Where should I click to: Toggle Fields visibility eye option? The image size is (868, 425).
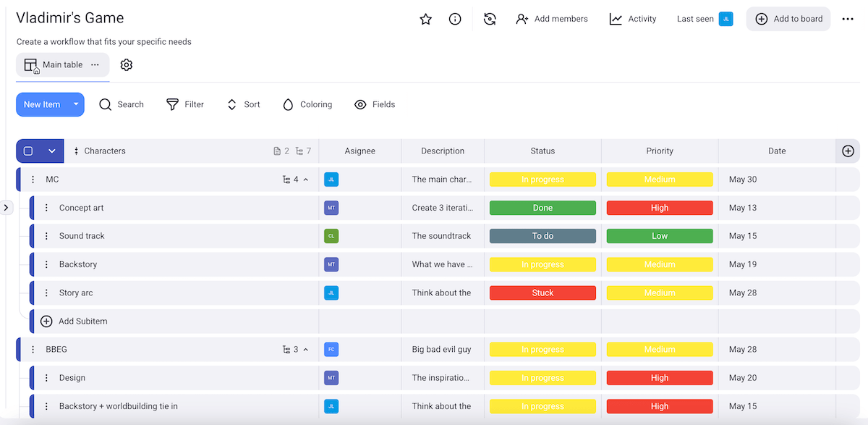[x=374, y=105]
